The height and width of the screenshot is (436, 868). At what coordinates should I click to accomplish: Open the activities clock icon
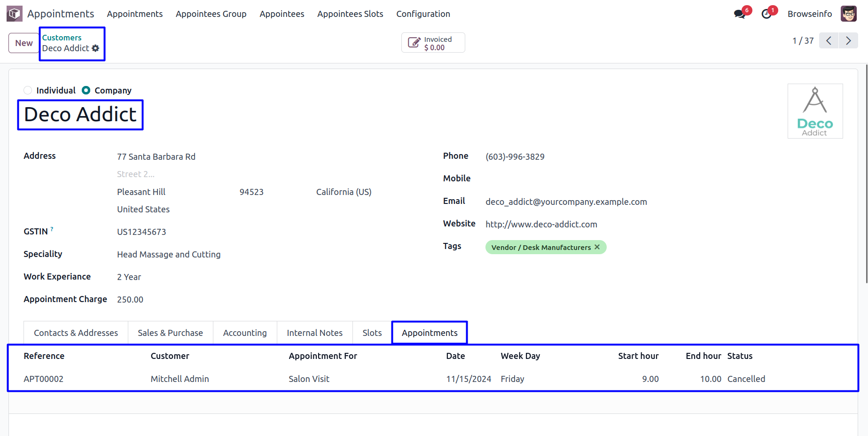766,14
